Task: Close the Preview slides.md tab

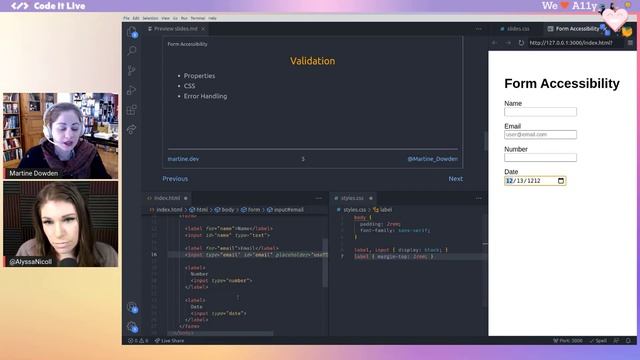Action: coord(203,29)
